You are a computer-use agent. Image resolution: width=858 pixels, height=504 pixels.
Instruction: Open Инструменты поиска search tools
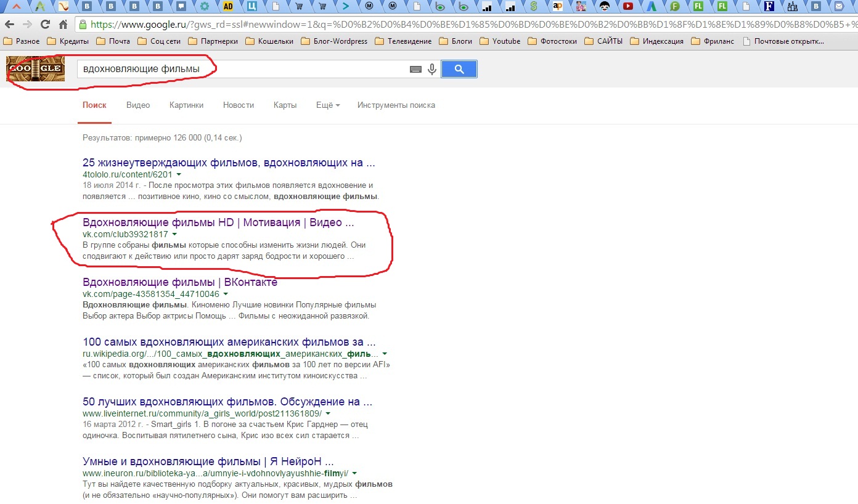click(x=396, y=105)
